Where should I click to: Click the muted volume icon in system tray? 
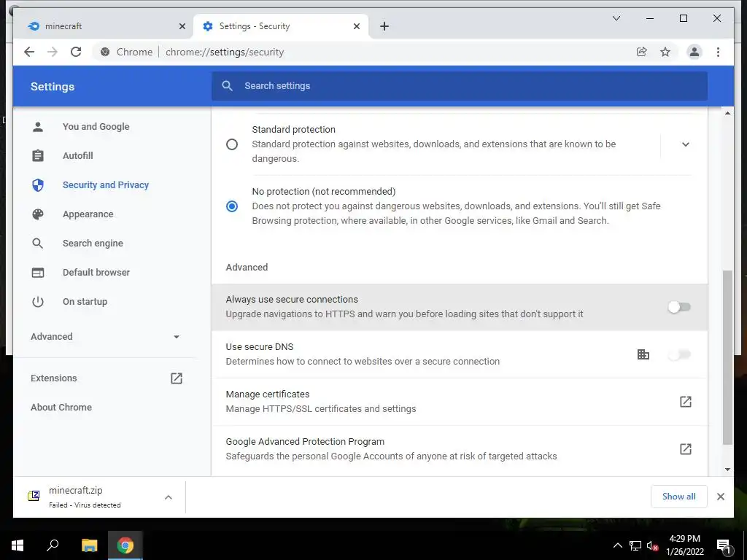[653, 545]
